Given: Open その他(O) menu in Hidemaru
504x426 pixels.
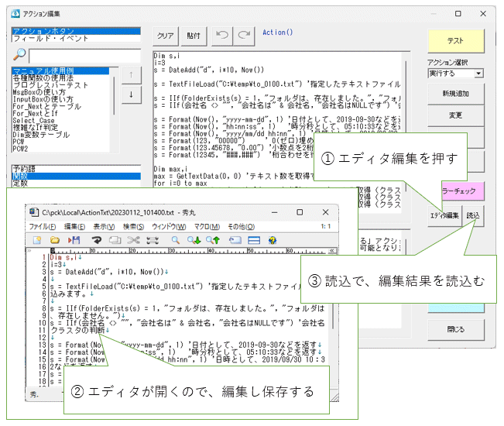Looking at the screenshot, I should 241,227.
